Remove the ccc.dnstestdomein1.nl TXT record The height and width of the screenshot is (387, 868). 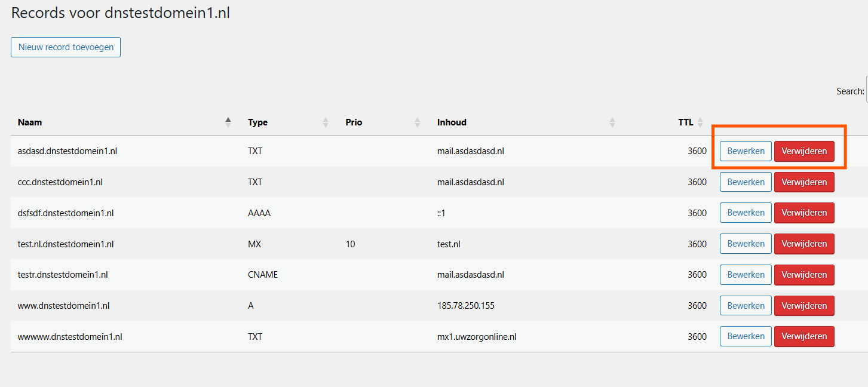point(804,182)
